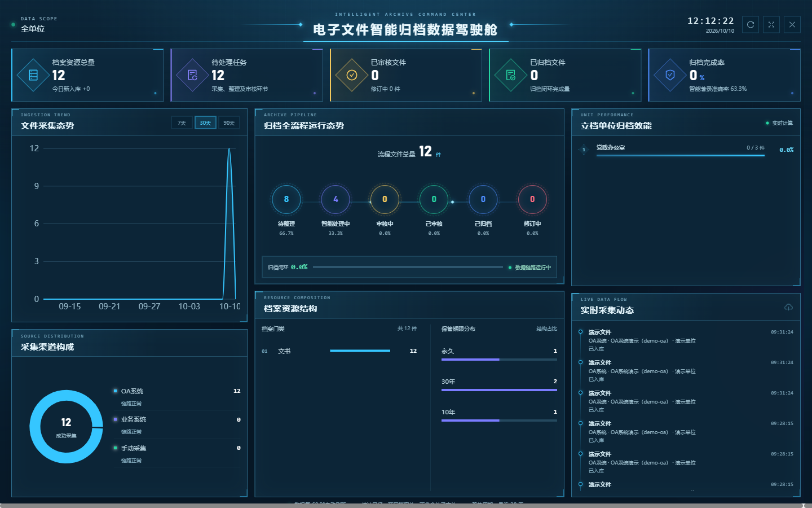
Task: Open the 全单位 data scope selector
Action: click(33, 29)
